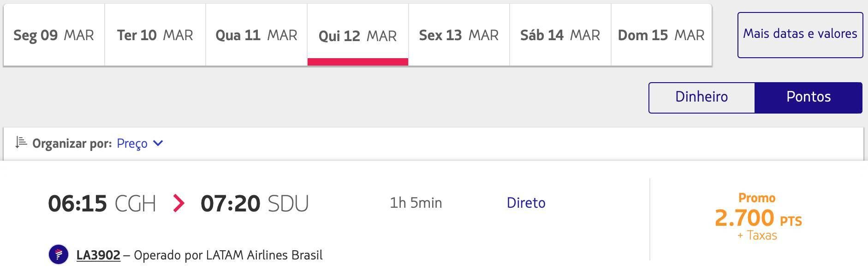
Task: Choose the Promo 2.700 PTS fare
Action: click(758, 217)
